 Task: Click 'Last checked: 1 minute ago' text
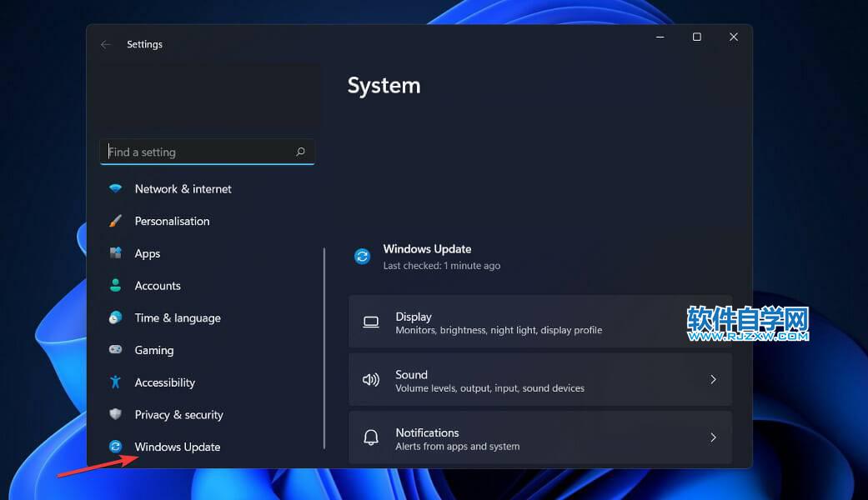coord(442,266)
